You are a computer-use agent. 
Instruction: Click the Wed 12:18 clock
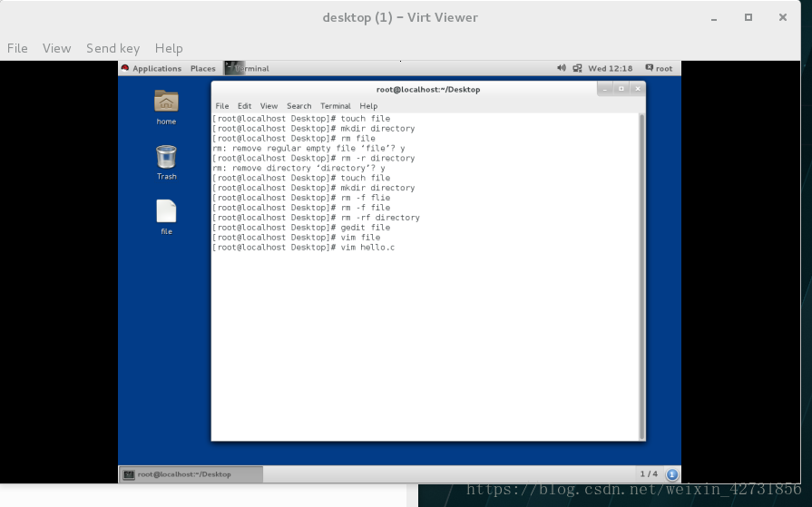coord(610,68)
